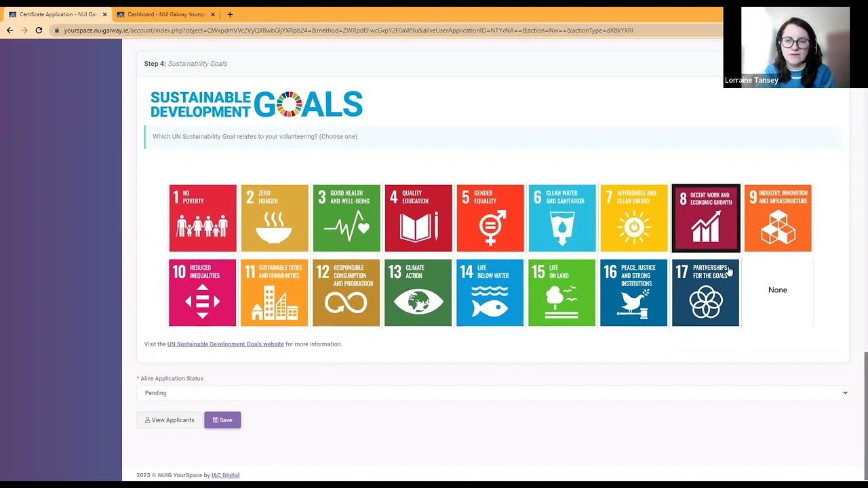Go back in browser history
868x488 pixels.
tap(9, 30)
